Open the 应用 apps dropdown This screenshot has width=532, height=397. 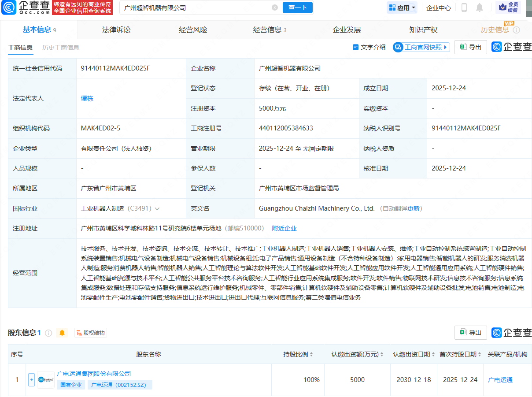(x=402, y=7)
